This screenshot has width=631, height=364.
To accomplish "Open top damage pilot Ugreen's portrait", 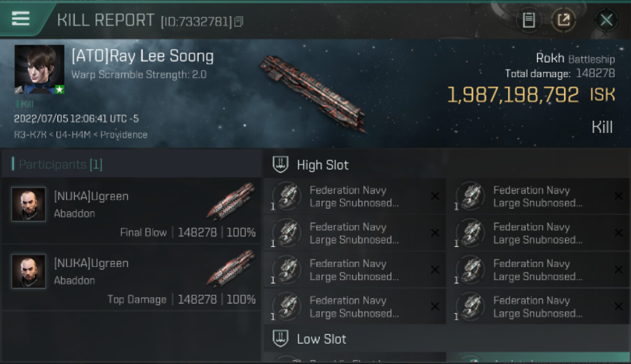I will tap(29, 271).
